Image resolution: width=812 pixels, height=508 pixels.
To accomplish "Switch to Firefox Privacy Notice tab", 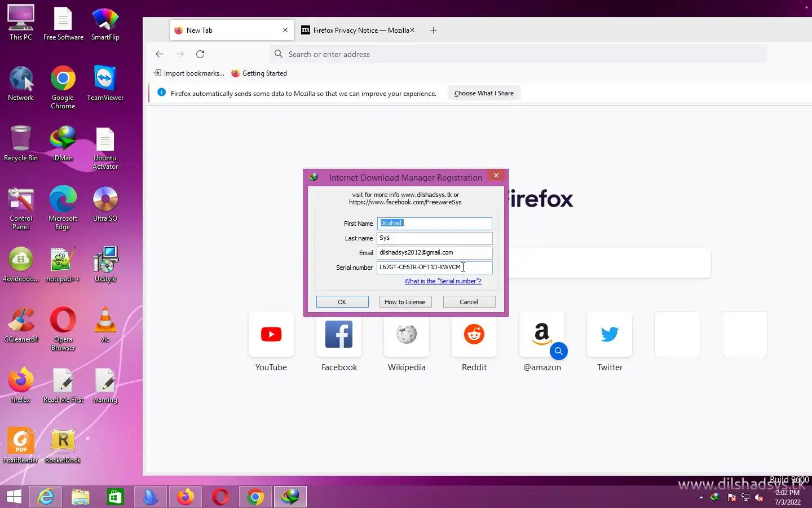I will [x=358, y=30].
